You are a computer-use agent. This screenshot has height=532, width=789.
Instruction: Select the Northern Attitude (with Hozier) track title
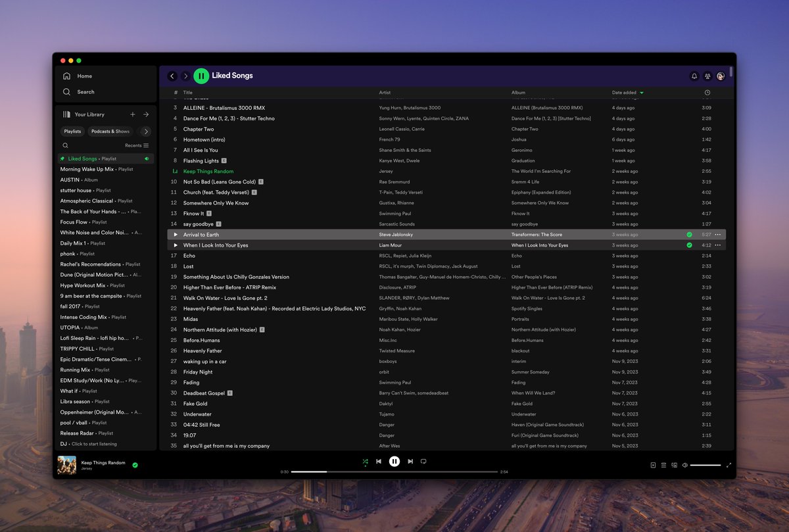[x=220, y=329]
